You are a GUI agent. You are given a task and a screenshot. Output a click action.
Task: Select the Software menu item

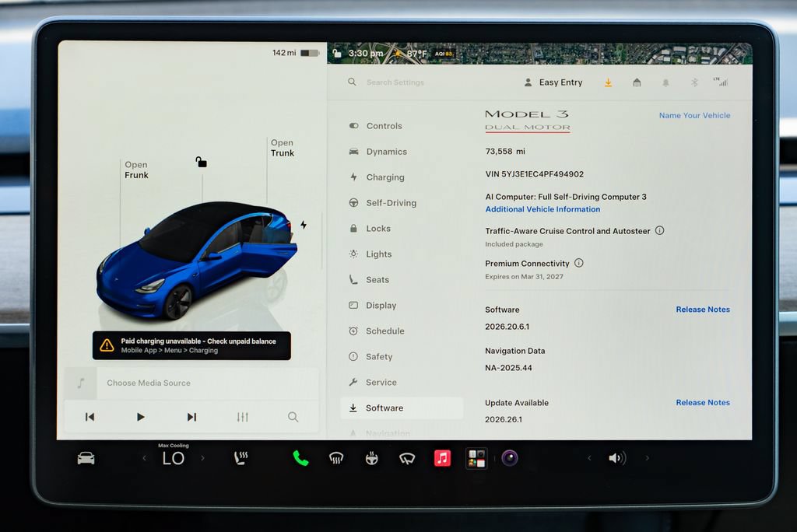pyautogui.click(x=402, y=408)
